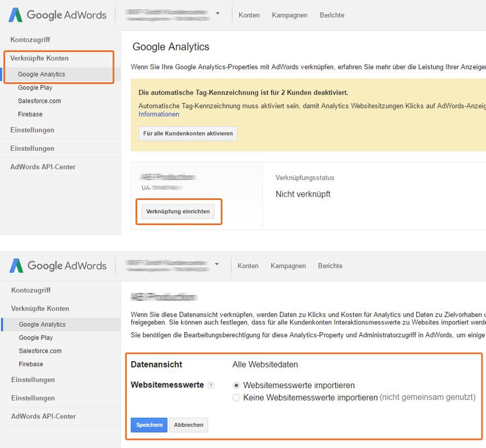Click the bold 'Websitemesswerte' label
Screen dimensions: 486x448
click(x=167, y=385)
